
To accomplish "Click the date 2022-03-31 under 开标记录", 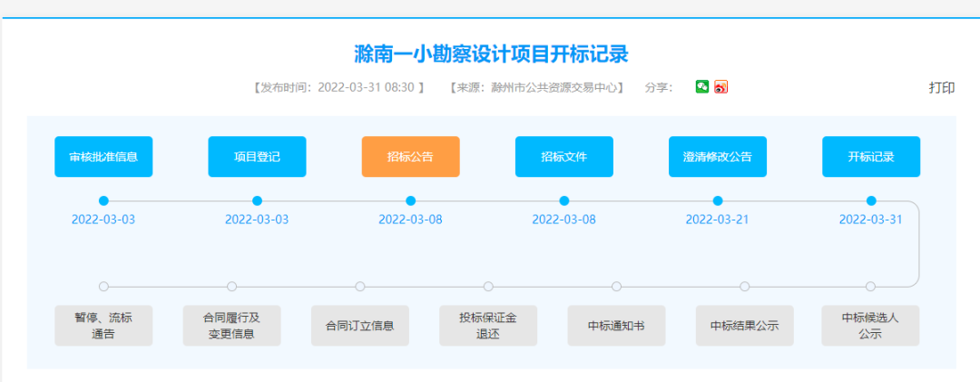I will click(870, 220).
